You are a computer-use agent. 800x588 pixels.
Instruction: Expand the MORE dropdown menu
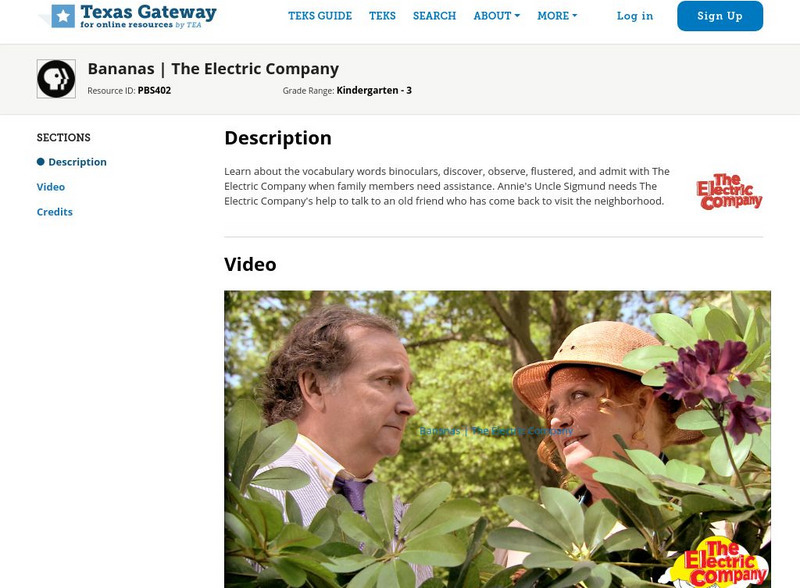(557, 16)
